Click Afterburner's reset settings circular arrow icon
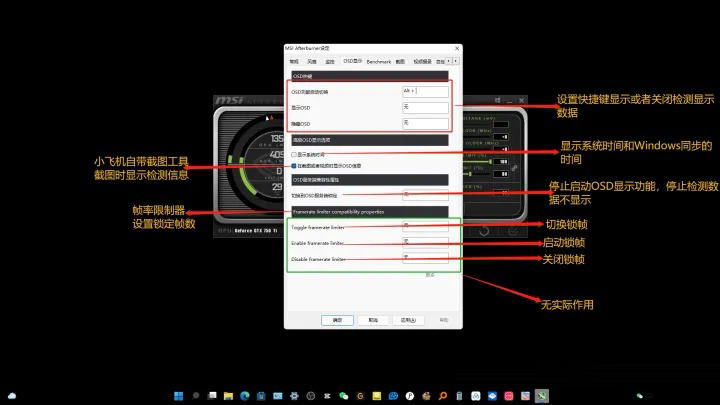 [x=484, y=231]
